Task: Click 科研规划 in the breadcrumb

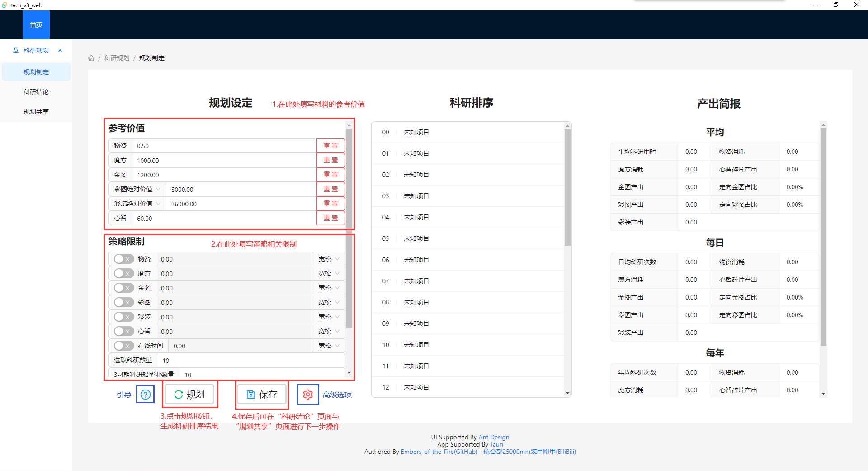Action: 117,58
